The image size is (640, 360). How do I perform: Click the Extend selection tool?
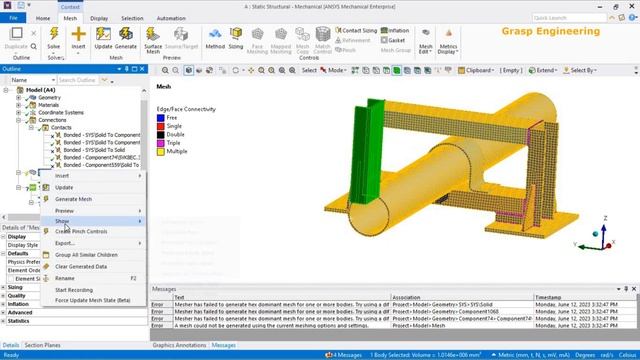point(543,70)
